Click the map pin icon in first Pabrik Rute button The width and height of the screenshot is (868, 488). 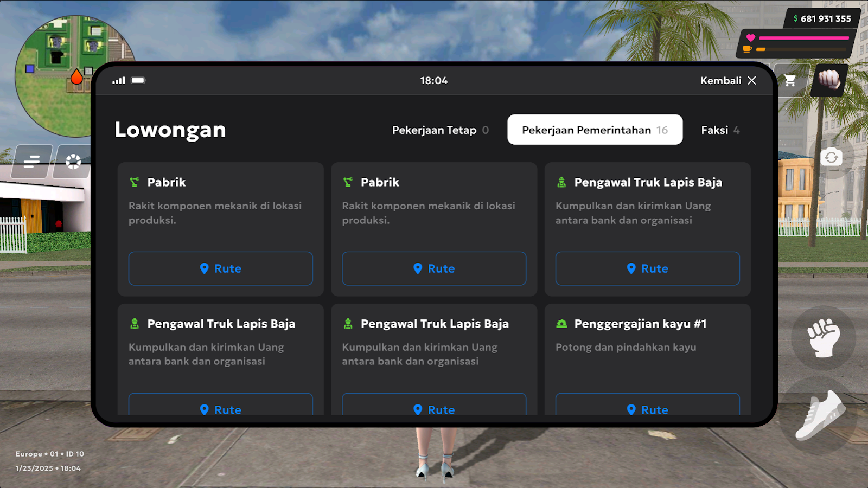click(204, 268)
